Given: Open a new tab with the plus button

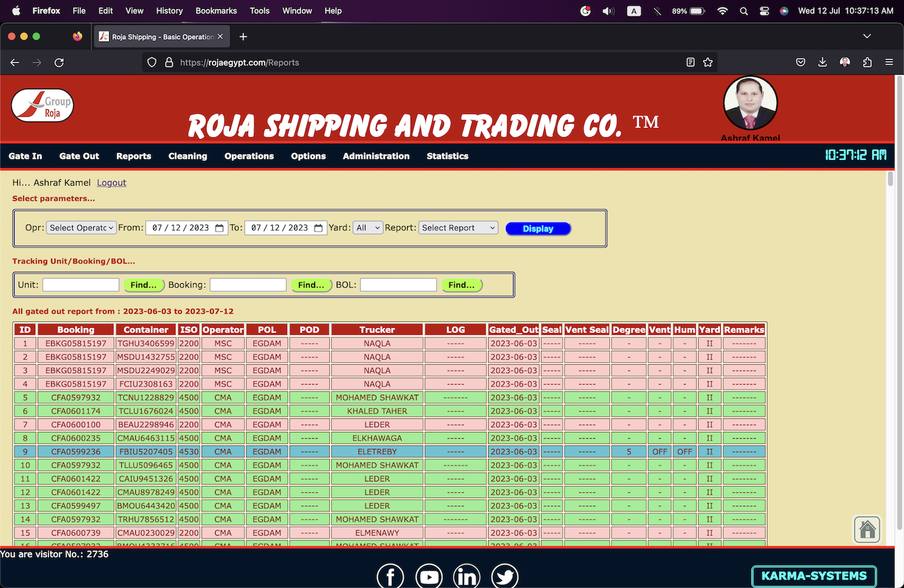Looking at the screenshot, I should [x=243, y=37].
